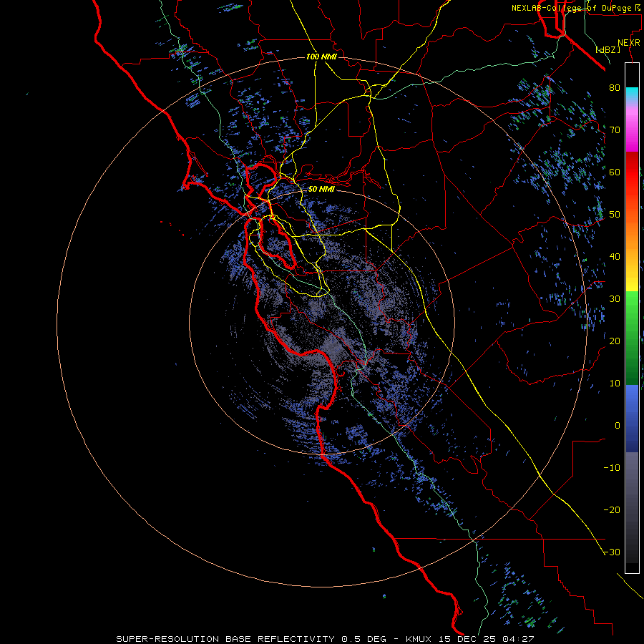
Task: Click the 50 dBZ scale value
Action: click(x=615, y=215)
